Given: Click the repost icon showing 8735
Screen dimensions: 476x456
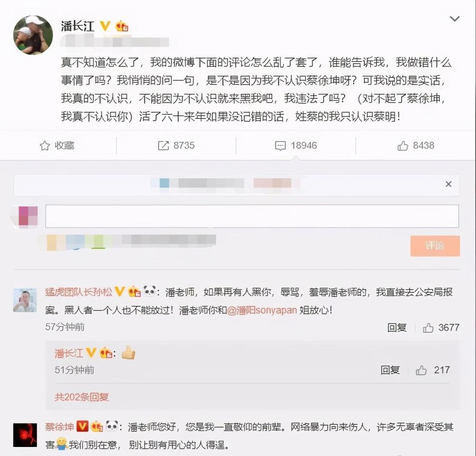Looking at the screenshot, I should 163,146.
